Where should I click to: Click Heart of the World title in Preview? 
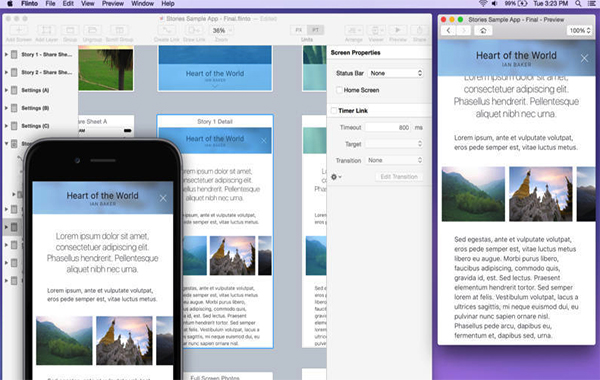tap(516, 55)
